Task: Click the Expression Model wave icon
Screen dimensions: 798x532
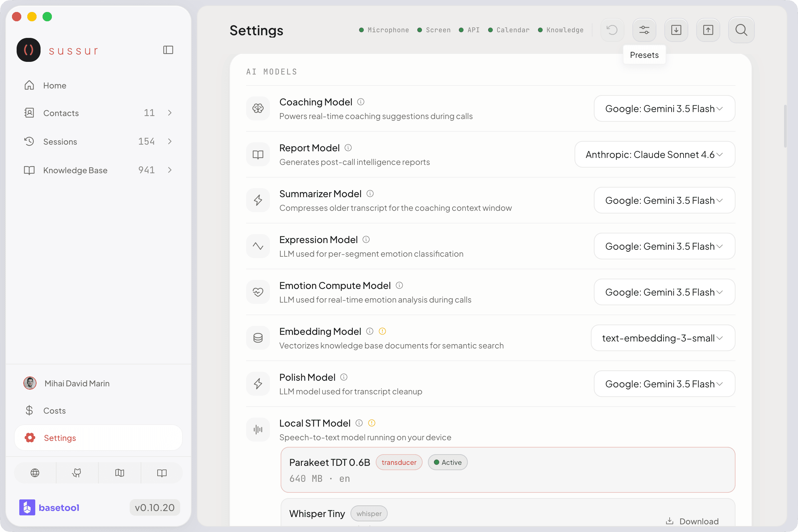Action: click(x=258, y=246)
